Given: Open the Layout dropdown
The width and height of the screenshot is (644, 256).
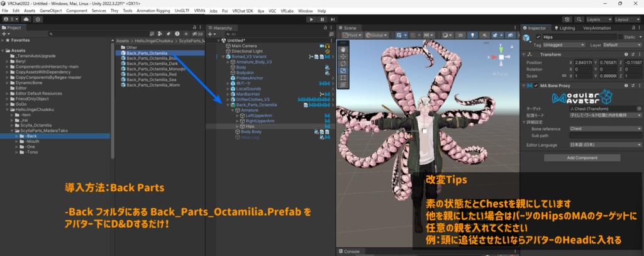Looking at the screenshot, I should pyautogui.click(x=627, y=19).
